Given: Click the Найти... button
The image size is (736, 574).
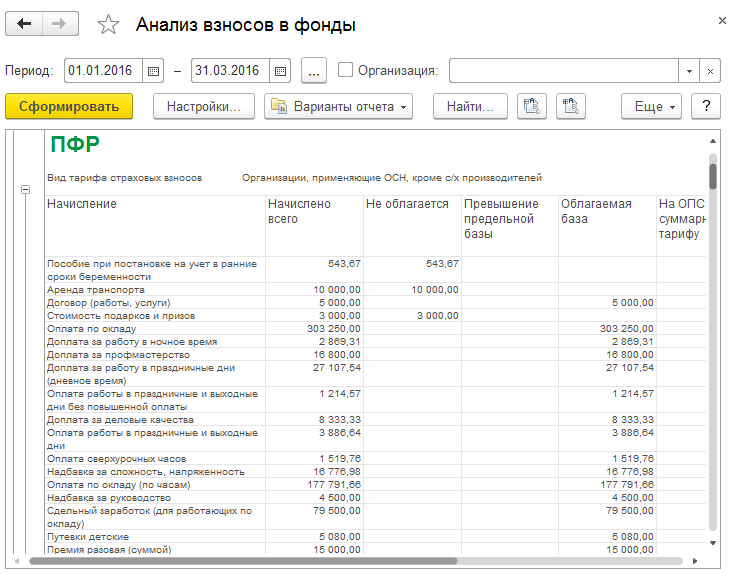Looking at the screenshot, I should (x=470, y=106).
